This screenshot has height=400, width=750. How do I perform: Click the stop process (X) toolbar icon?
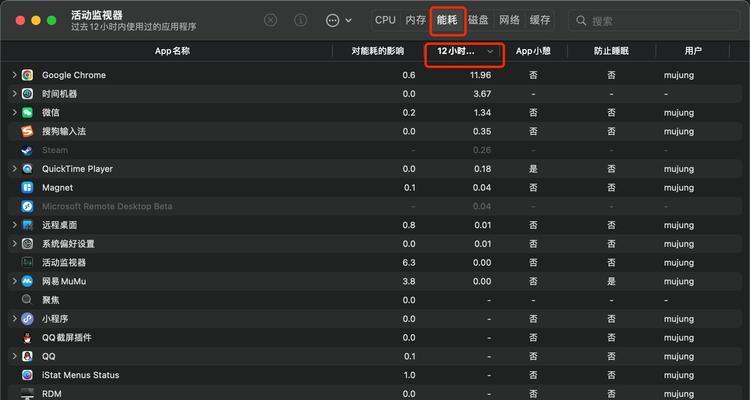coord(271,20)
